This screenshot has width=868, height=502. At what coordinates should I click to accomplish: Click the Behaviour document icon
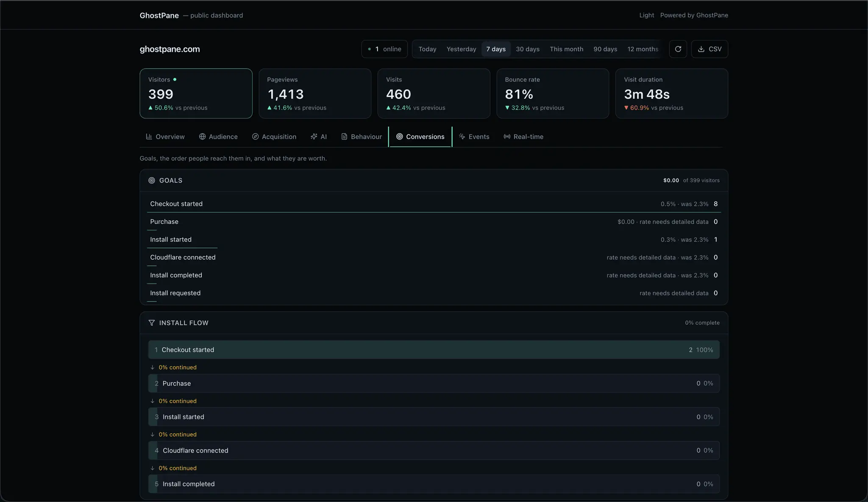pyautogui.click(x=344, y=137)
